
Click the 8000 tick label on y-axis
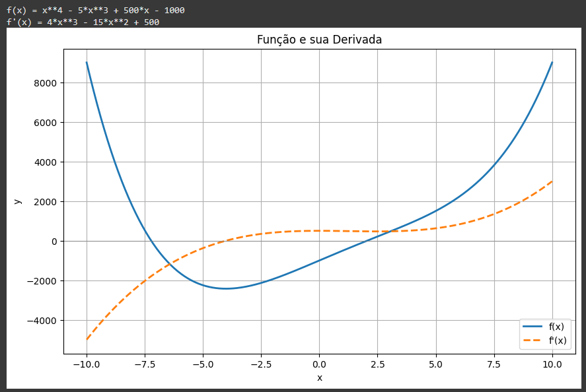click(x=45, y=83)
